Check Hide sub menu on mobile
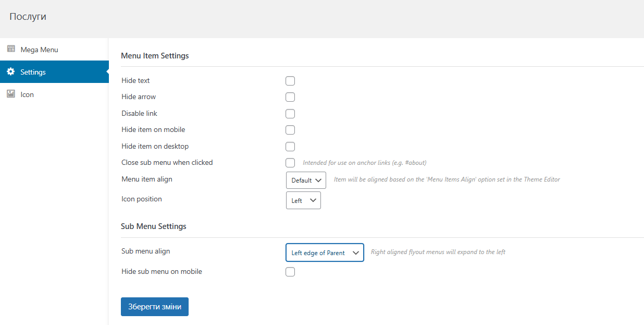 click(x=290, y=272)
